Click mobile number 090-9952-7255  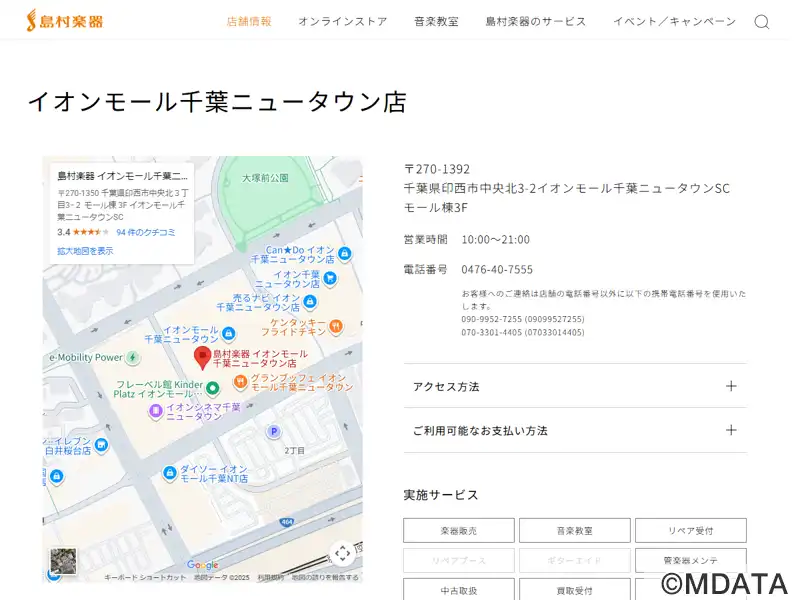[523, 319]
